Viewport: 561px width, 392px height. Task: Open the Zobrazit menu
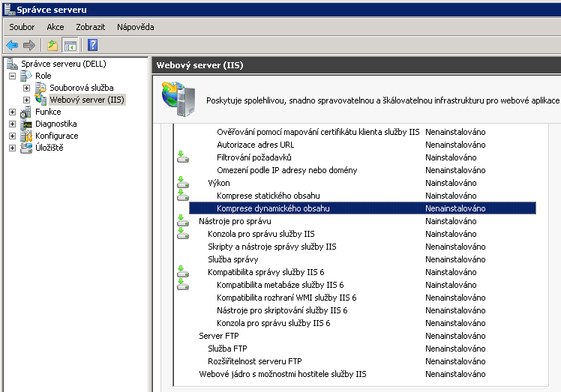coord(91,27)
